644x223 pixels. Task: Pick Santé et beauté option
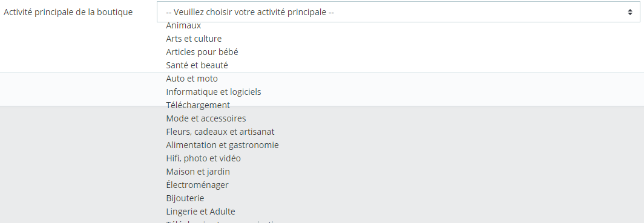pos(197,65)
